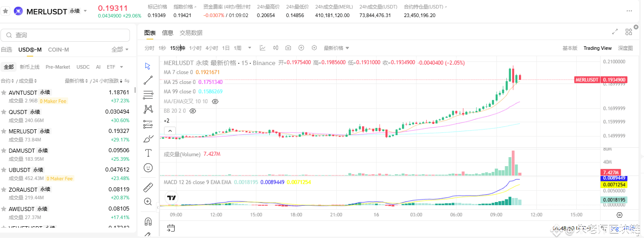
Task: Collapse the indicator legend with chevron
Action: coord(170,131)
